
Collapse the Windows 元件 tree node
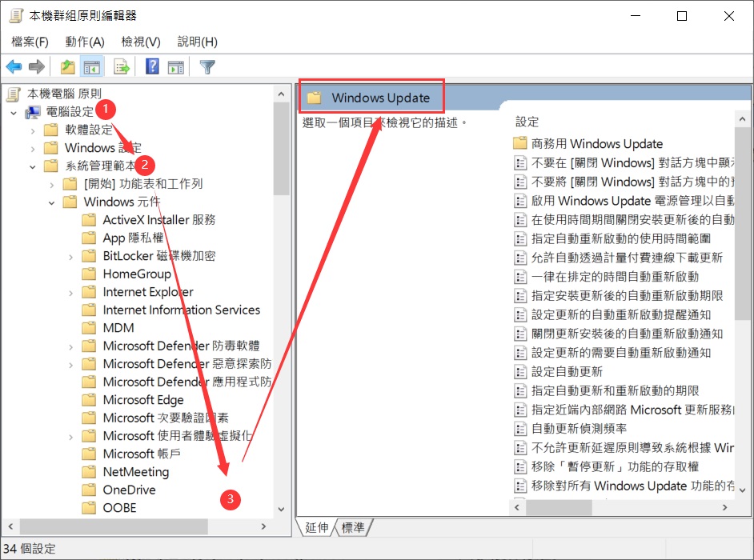[51, 203]
